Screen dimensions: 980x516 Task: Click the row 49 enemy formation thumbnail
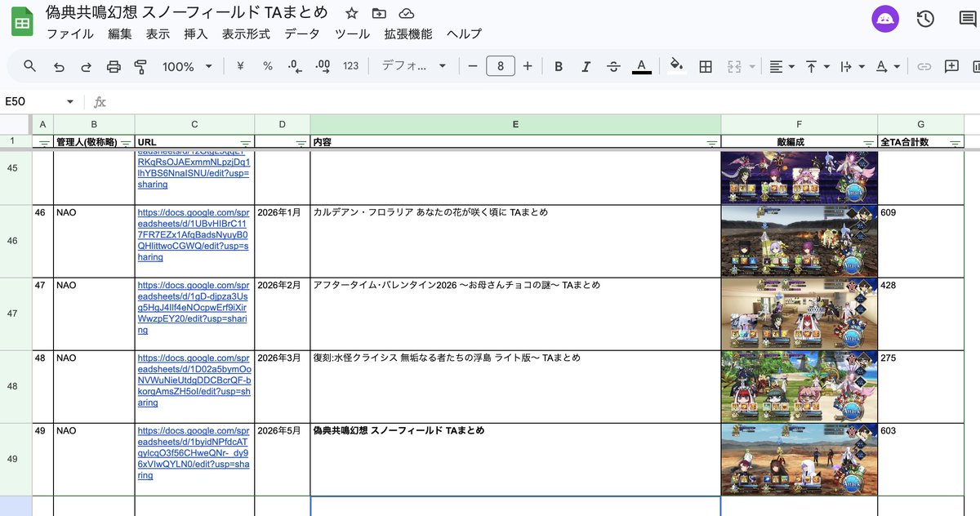pyautogui.click(x=799, y=460)
